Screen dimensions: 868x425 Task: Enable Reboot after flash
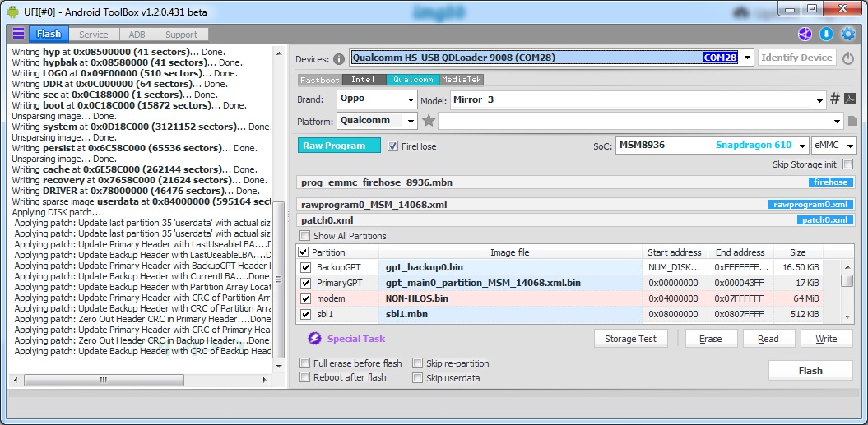pos(305,377)
